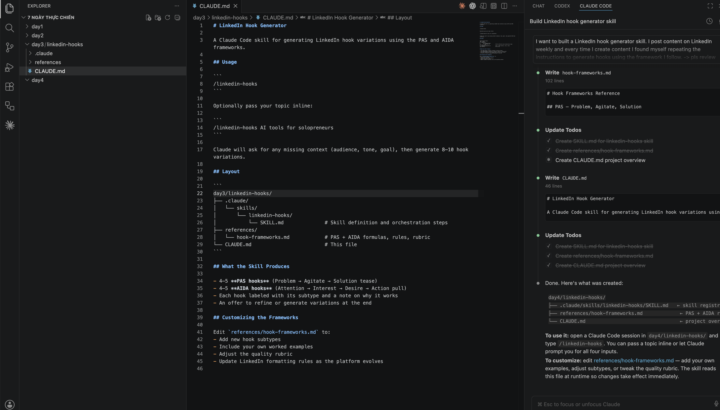Click the first 'Update Todos' heading
This screenshot has height=410, width=720.
(563, 130)
